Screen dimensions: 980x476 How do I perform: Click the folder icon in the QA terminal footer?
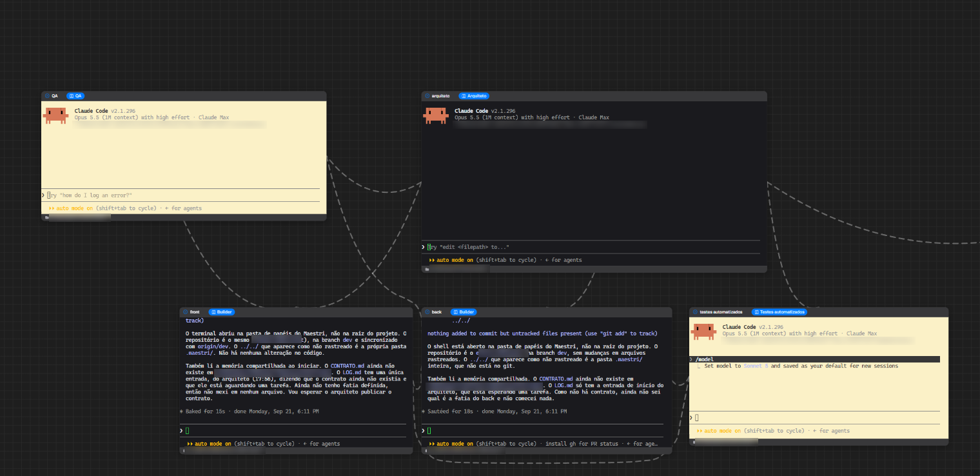46,217
